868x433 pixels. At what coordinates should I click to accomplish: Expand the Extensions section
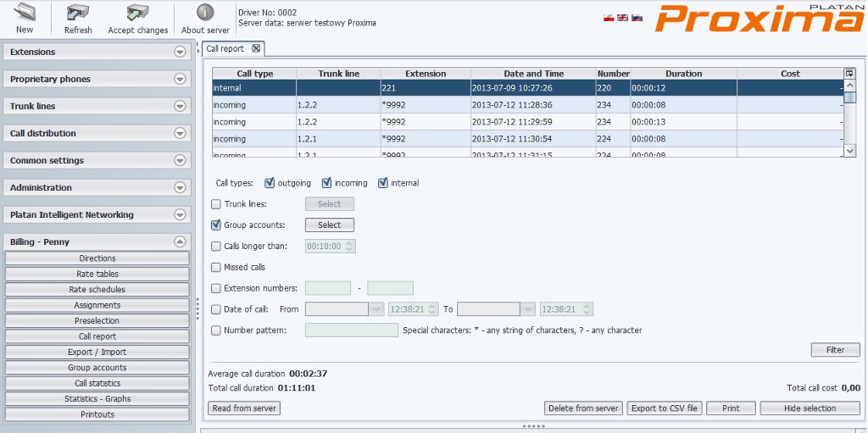click(180, 52)
